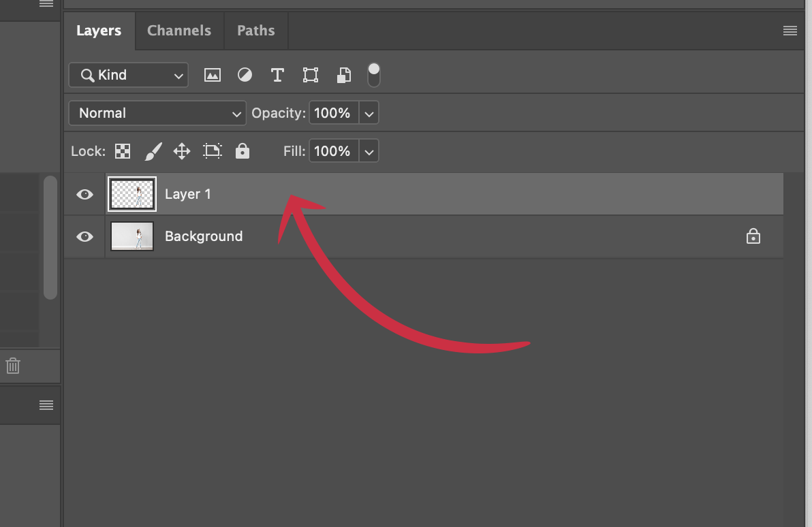This screenshot has width=812, height=527.
Task: Switch to the Channels tab
Action: pyautogui.click(x=179, y=31)
